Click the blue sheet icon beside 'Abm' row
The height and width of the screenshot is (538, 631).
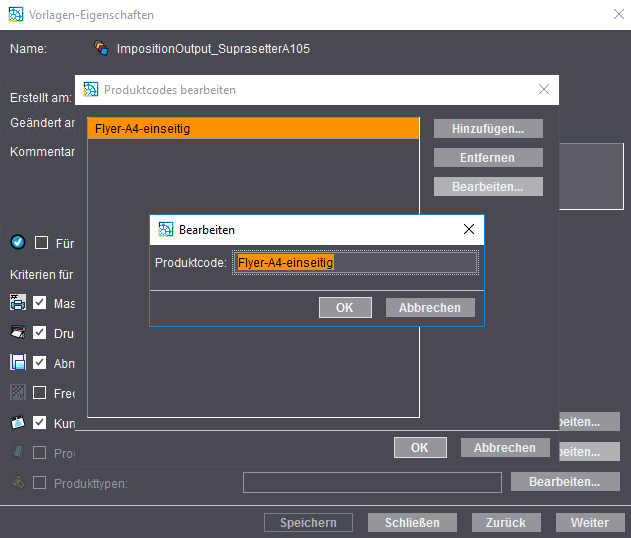[17, 362]
